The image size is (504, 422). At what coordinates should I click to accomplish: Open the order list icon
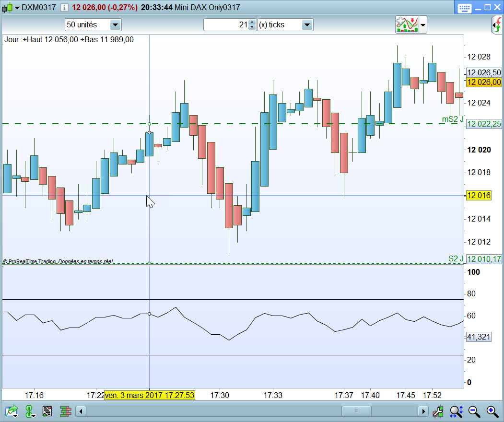(47, 411)
